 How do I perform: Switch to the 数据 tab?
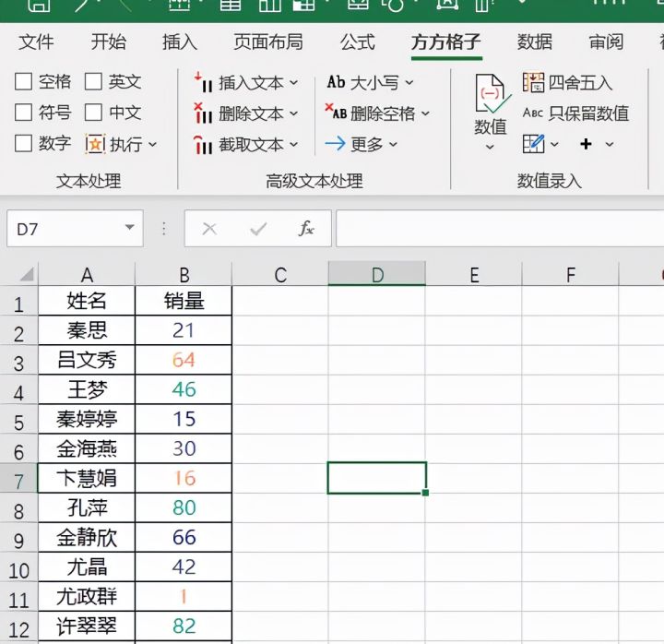point(535,42)
